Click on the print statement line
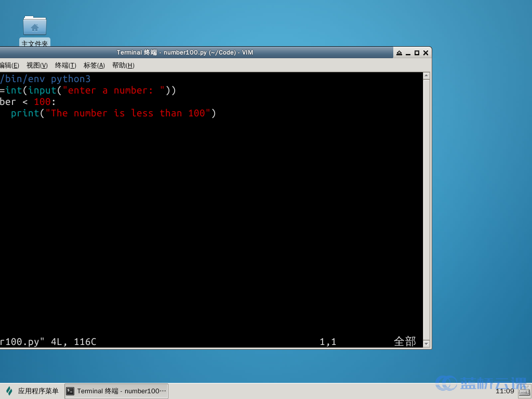 pos(113,113)
